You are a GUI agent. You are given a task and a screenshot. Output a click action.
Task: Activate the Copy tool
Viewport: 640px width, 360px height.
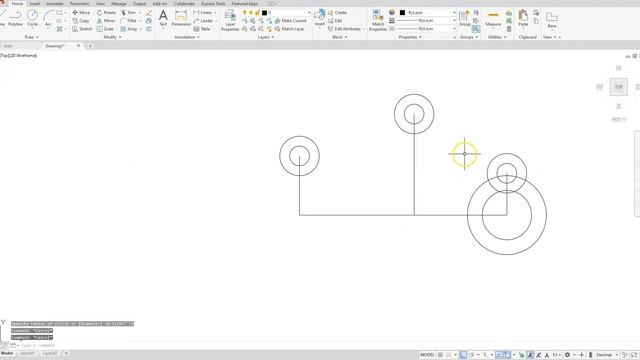[x=81, y=21]
